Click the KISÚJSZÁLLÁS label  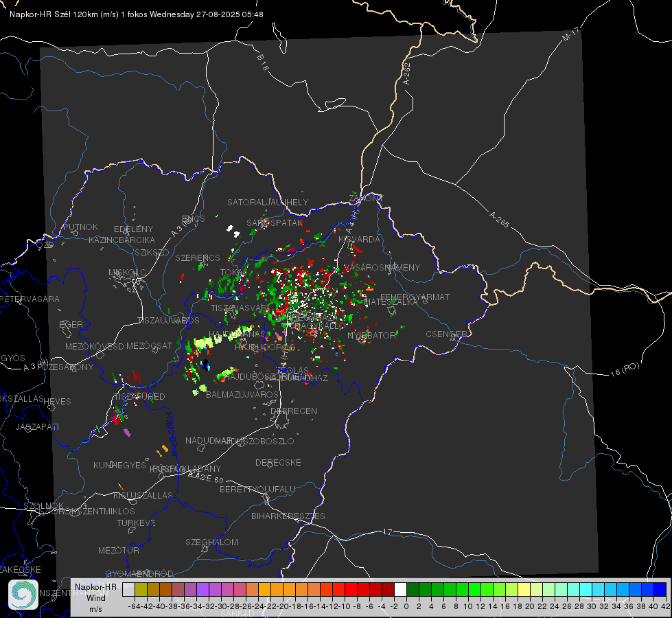143,495
